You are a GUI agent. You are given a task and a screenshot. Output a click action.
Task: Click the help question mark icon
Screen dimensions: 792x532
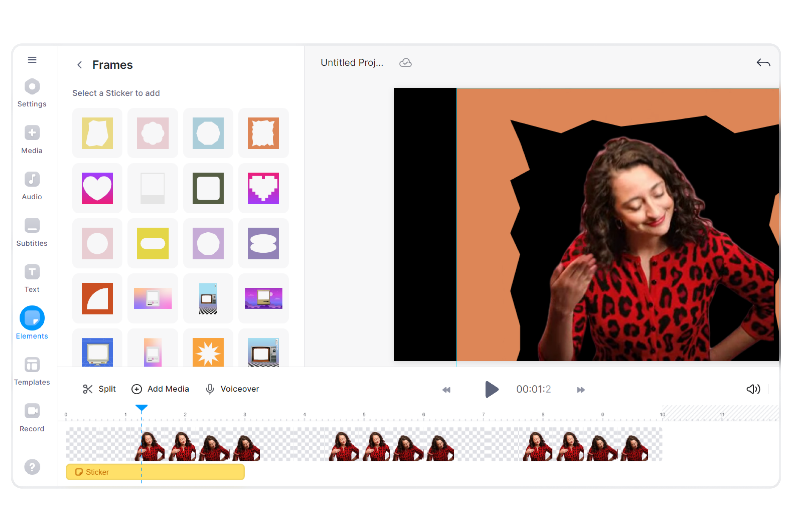click(32, 467)
